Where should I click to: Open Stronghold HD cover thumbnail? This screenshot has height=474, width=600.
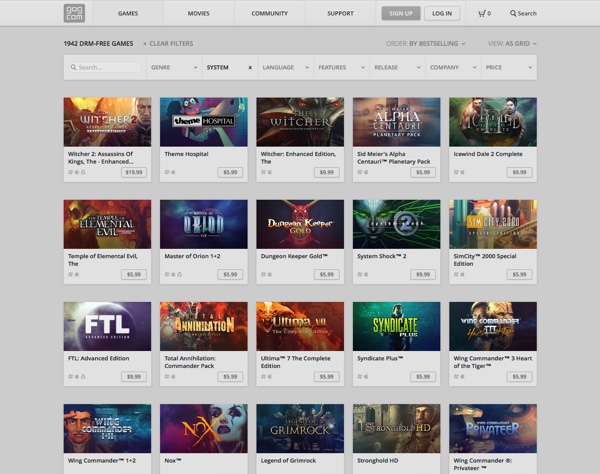397,428
